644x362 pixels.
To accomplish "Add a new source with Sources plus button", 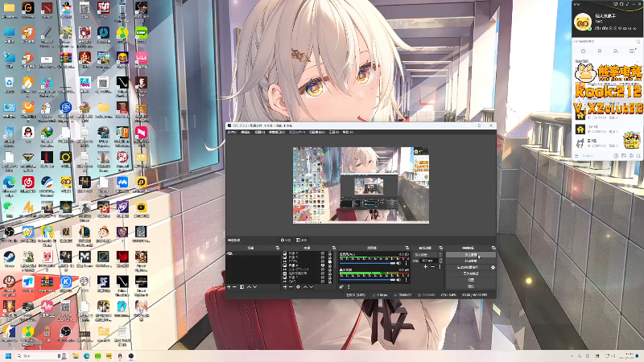I will [x=285, y=287].
